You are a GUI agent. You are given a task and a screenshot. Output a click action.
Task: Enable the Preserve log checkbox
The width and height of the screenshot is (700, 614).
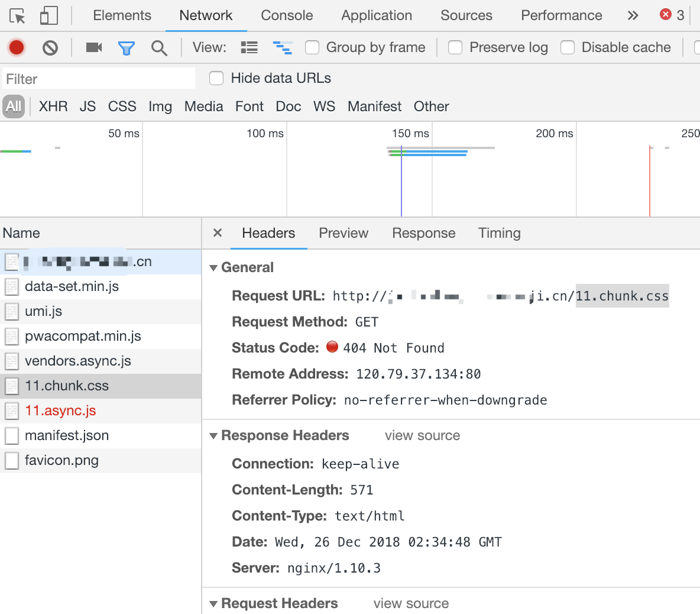point(455,47)
